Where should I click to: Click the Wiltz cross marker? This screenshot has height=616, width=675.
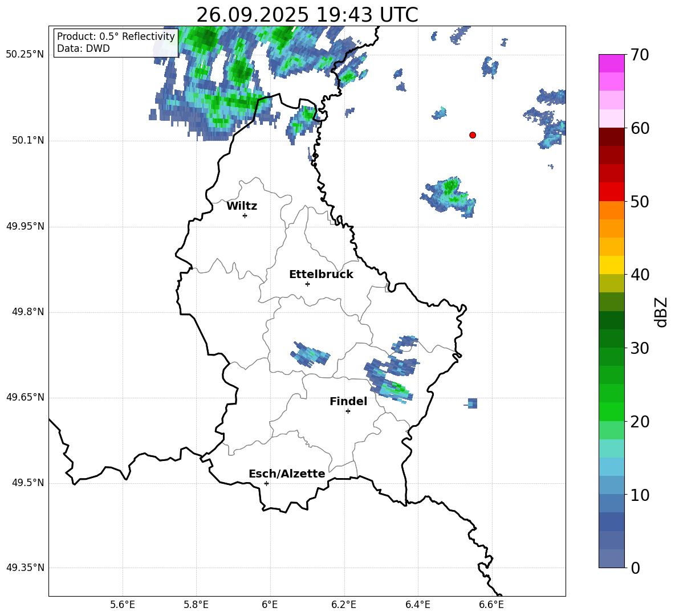(245, 215)
